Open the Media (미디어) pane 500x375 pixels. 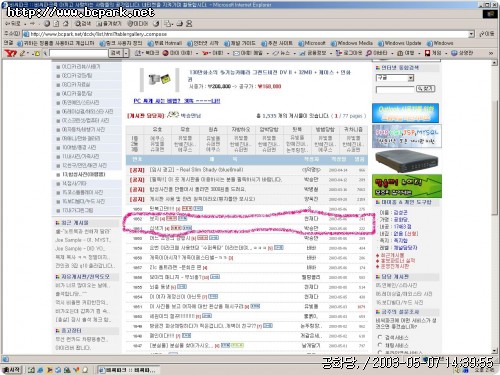coord(138,24)
